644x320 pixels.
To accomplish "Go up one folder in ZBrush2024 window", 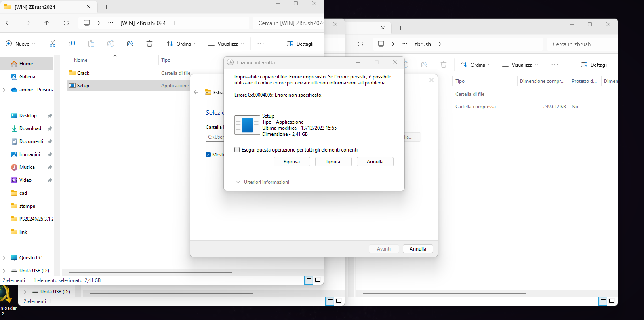I will pos(47,23).
